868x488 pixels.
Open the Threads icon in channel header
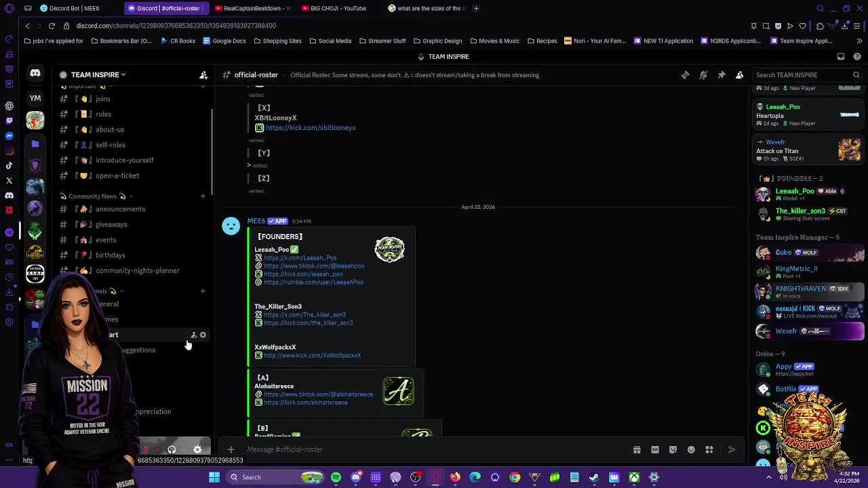[685, 75]
